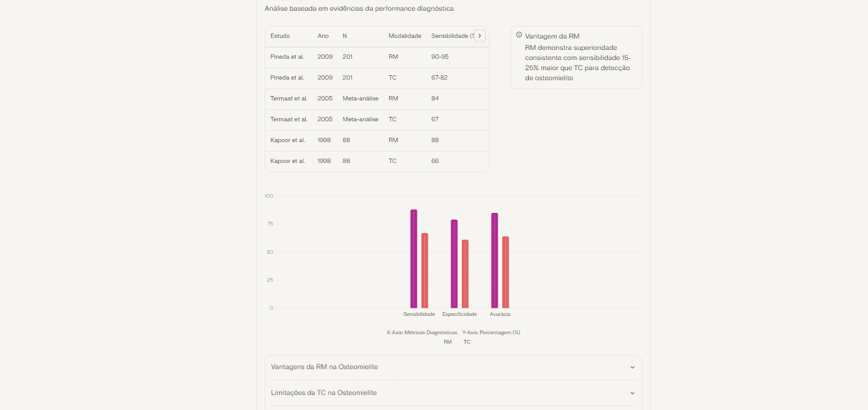Select the Pineda et al. RM row
This screenshot has width=868, height=410.
(x=377, y=57)
